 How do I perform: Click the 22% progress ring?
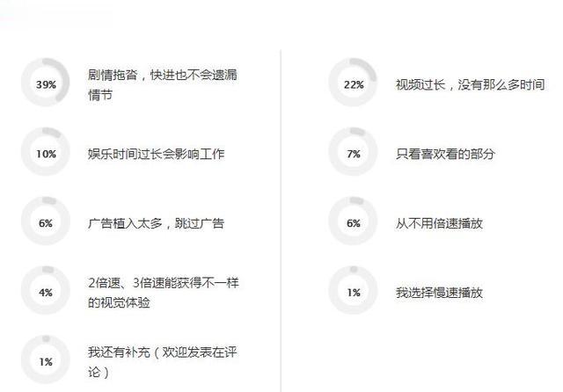[x=353, y=83]
